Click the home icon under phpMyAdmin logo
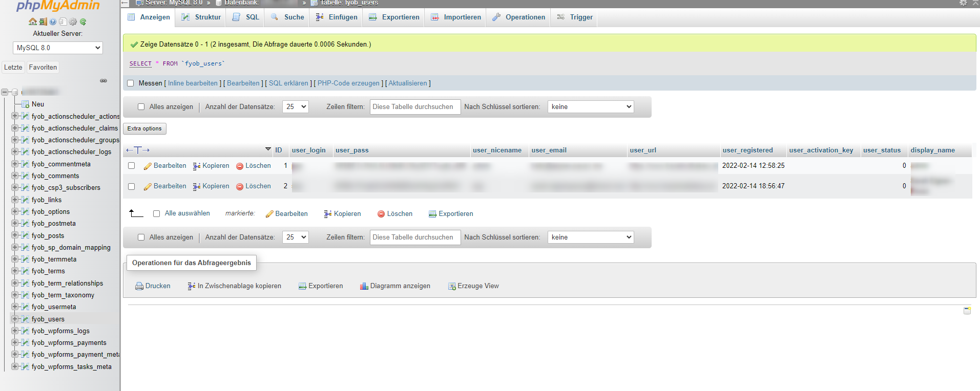This screenshot has height=391, width=980. pos(33,21)
